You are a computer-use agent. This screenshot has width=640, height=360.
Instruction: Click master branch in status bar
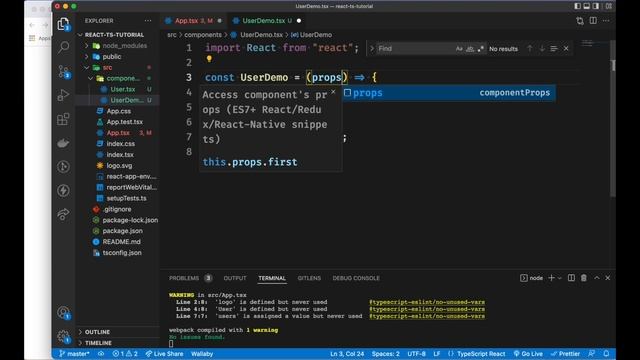pyautogui.click(x=74, y=354)
